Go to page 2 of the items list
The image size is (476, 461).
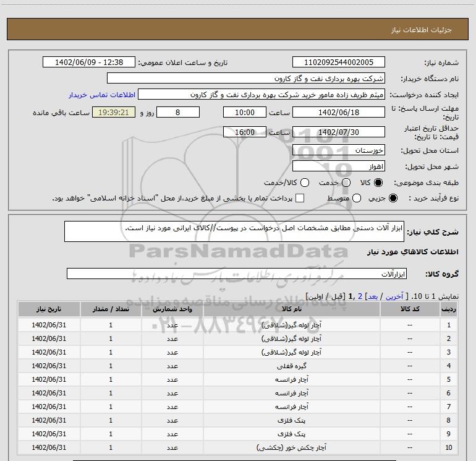[x=360, y=296]
